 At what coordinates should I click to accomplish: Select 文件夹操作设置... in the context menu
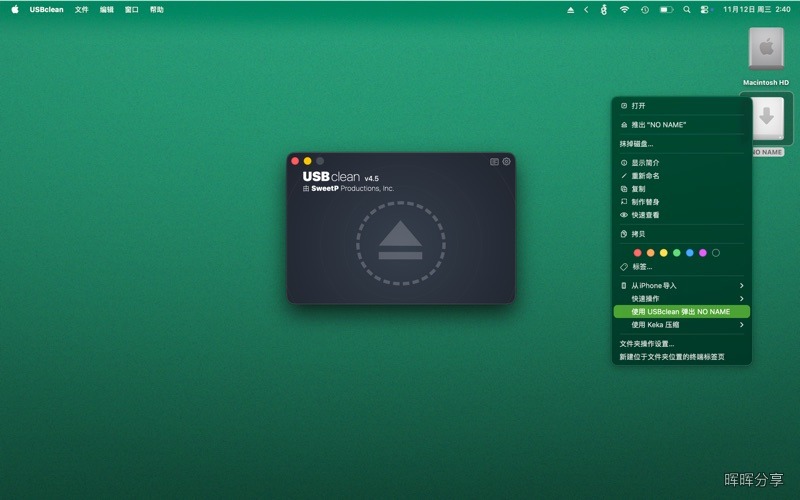[x=682, y=343]
